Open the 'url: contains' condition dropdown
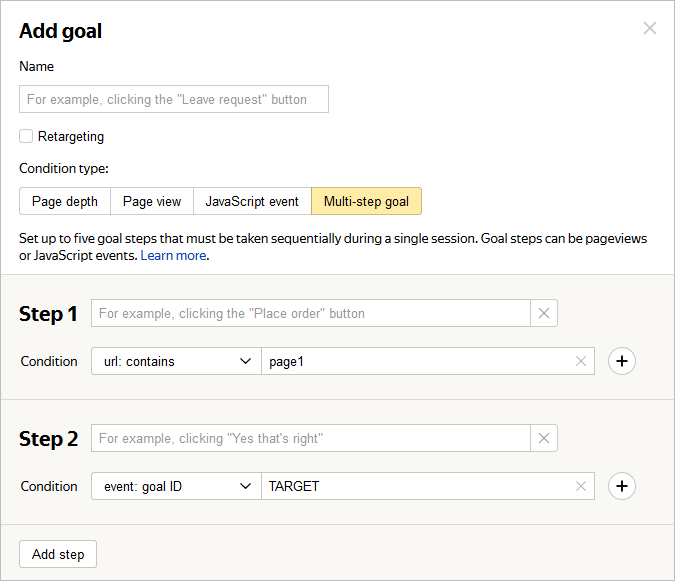675x581 pixels. point(176,361)
